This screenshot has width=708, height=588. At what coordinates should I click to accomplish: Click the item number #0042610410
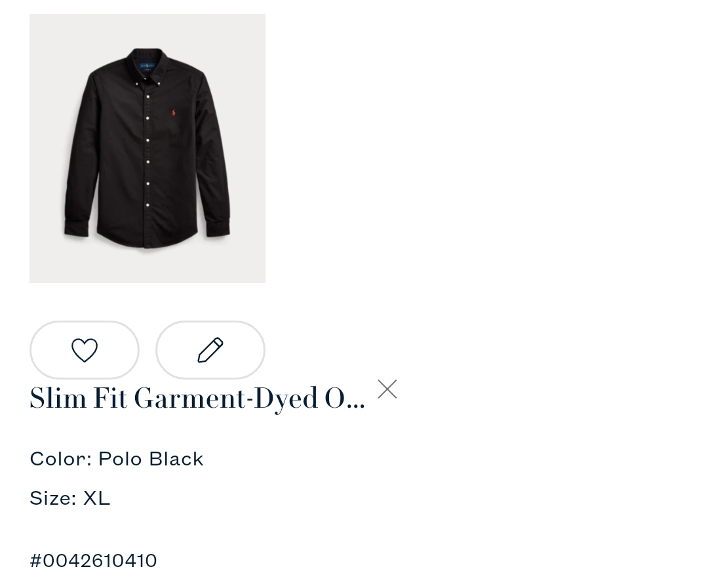pyautogui.click(x=94, y=560)
